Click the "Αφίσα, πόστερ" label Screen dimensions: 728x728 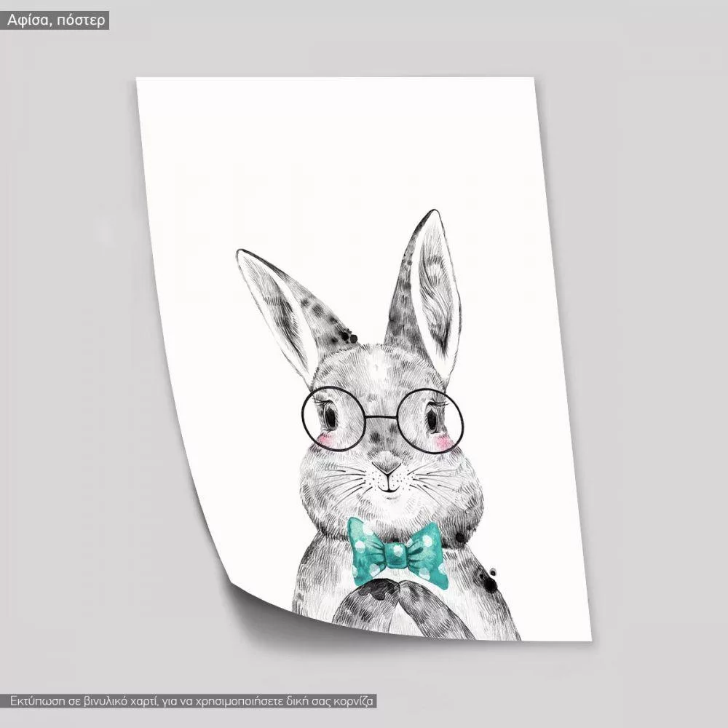[x=56, y=20]
